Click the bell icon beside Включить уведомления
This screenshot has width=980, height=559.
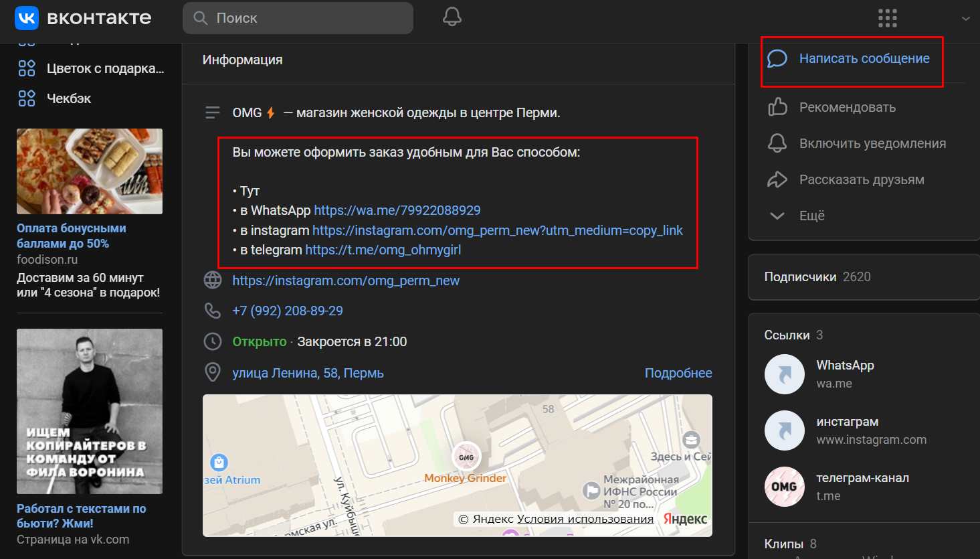pyautogui.click(x=777, y=143)
